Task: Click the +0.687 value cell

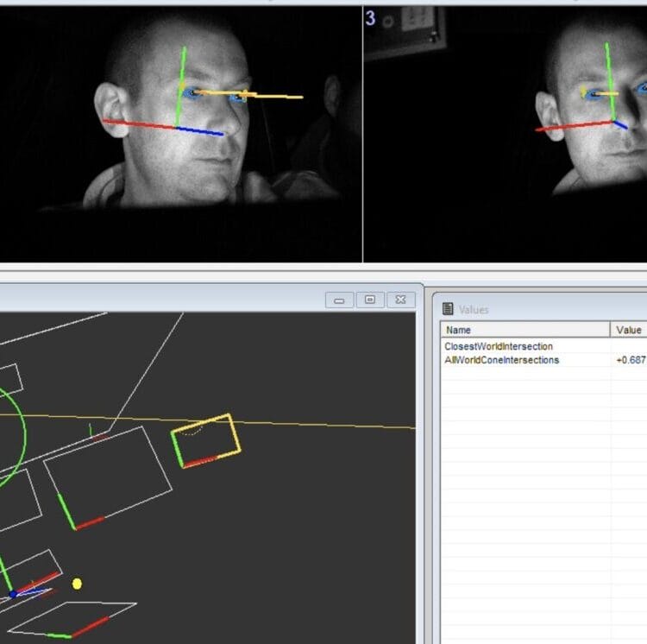Action: tap(630, 360)
